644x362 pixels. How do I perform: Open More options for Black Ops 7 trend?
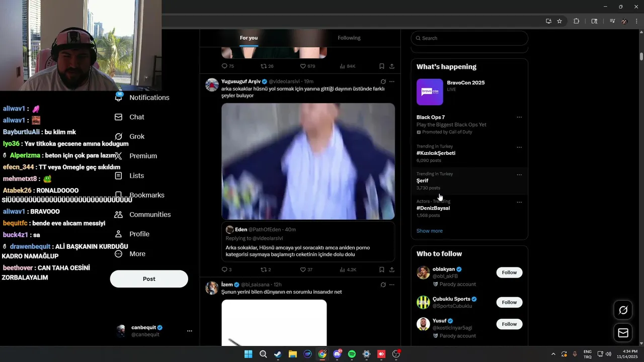click(519, 117)
